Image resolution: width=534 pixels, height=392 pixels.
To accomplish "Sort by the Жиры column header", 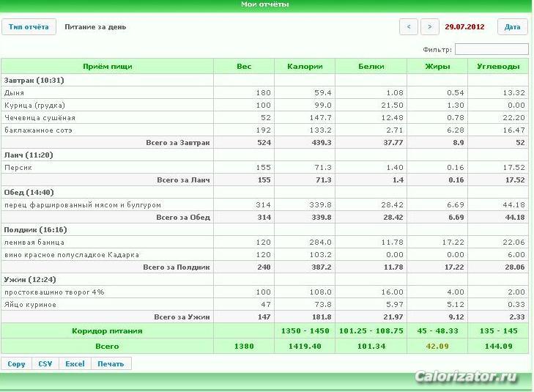I will click(437, 67).
